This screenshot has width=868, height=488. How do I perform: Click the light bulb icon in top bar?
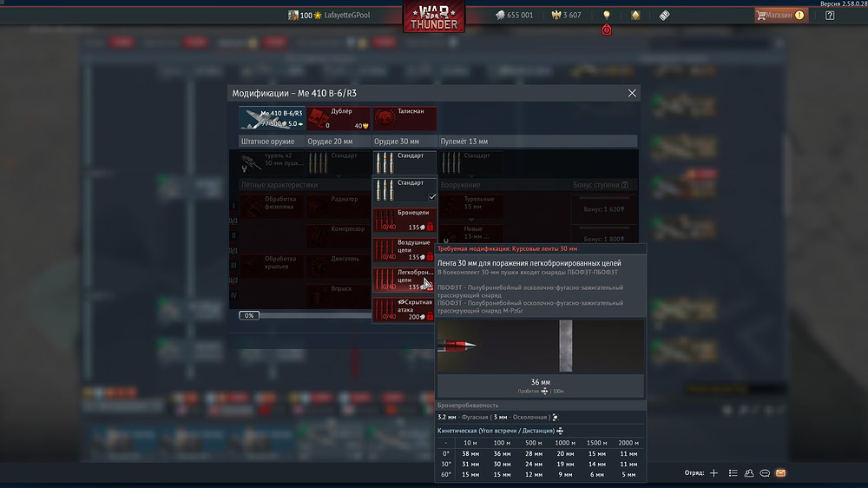[x=607, y=15]
